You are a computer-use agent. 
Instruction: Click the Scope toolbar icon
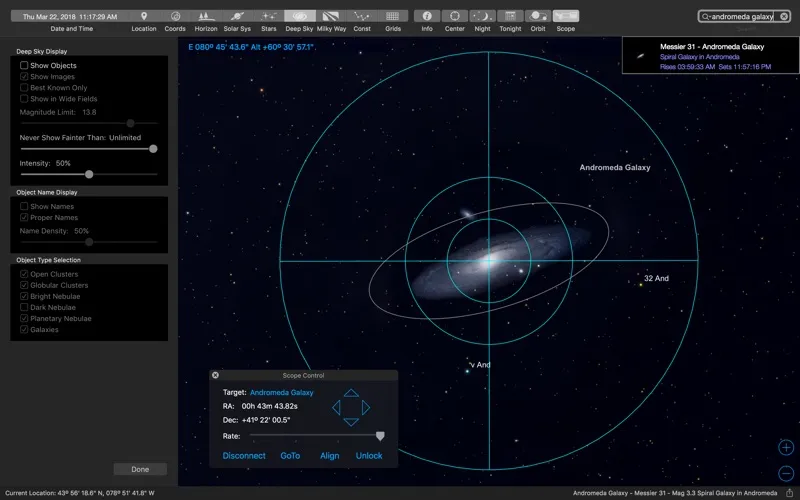click(566, 17)
